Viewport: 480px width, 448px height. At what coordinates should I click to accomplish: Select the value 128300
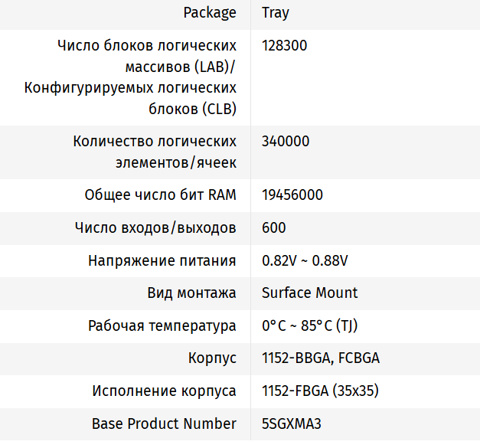click(284, 46)
